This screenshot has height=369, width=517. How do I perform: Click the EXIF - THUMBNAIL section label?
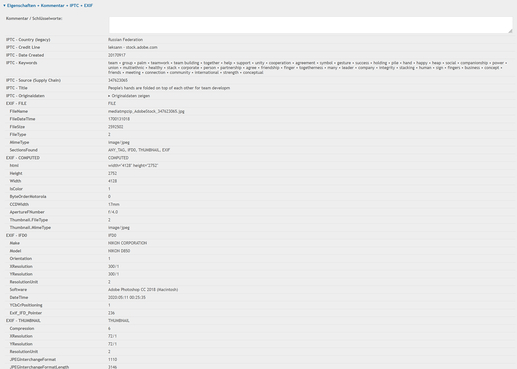[x=23, y=321]
